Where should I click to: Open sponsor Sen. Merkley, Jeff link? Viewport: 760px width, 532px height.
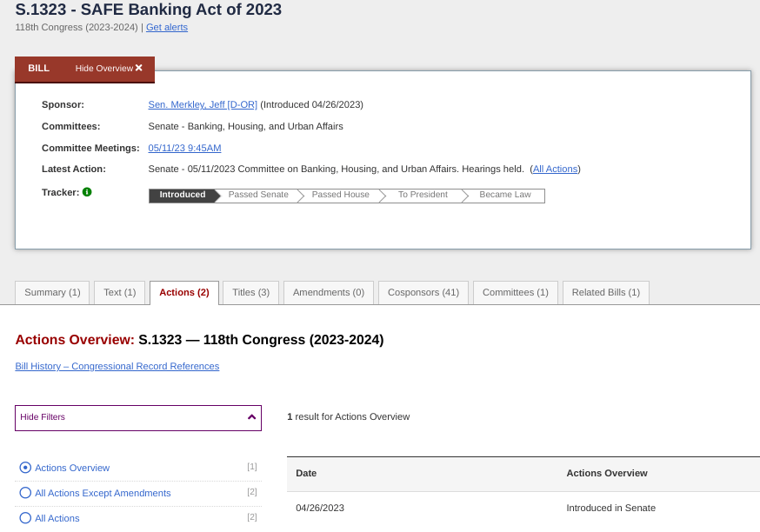pos(203,104)
